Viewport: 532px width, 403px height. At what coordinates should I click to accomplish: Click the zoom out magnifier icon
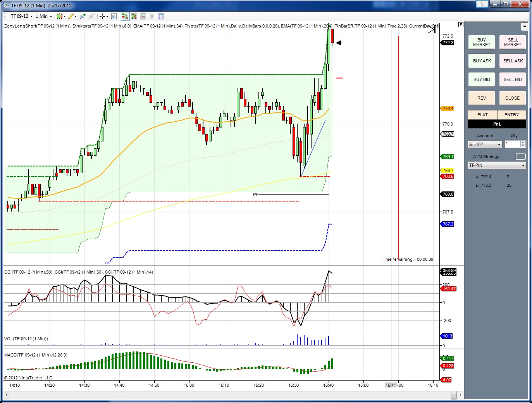(x=91, y=16)
